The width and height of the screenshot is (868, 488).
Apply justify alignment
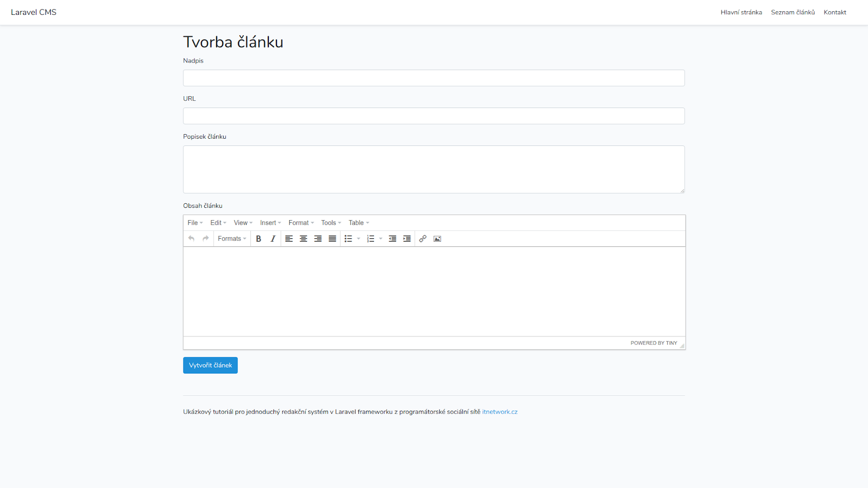point(332,239)
